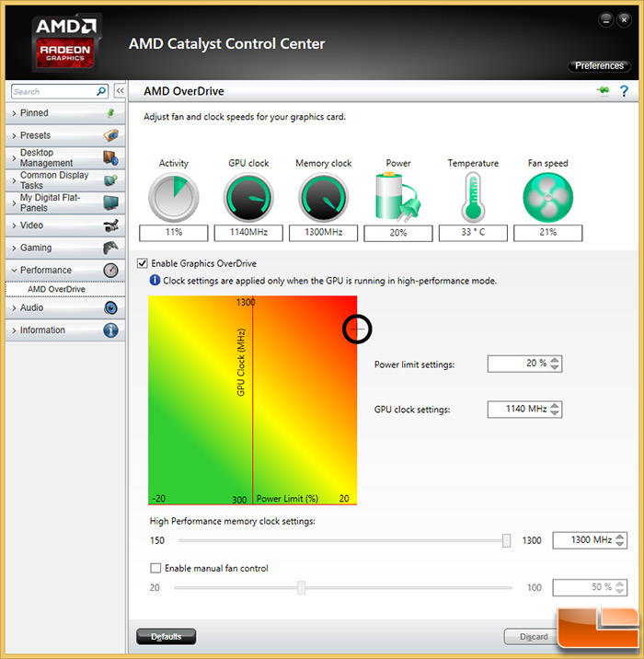Click the 1140MHz GPU clock readout
The image size is (644, 659).
point(248,233)
